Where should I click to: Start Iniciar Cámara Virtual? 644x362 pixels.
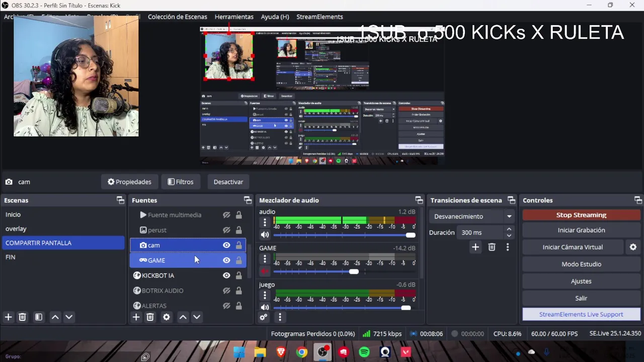coord(573,247)
